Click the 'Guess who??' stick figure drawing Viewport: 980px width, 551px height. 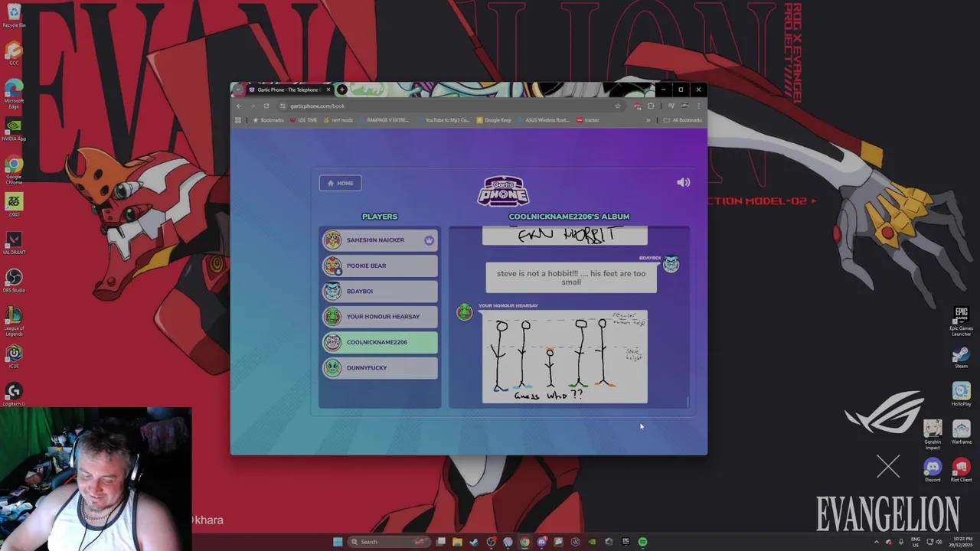(565, 357)
